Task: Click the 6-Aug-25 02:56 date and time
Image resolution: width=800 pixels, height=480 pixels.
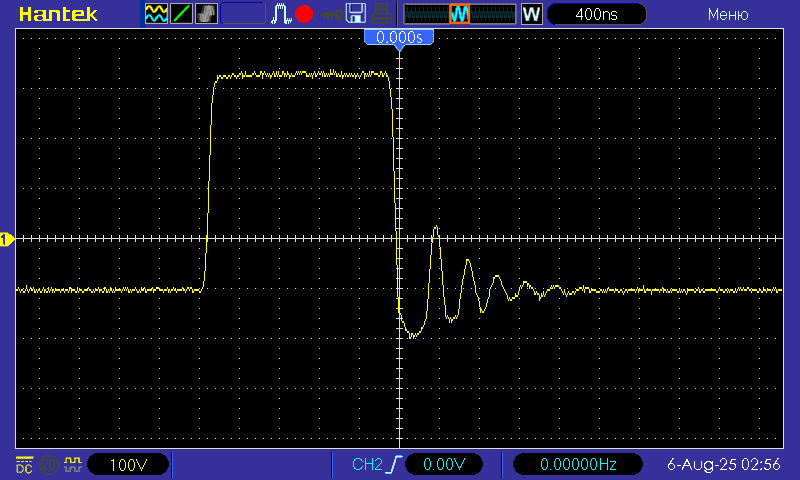Action: click(723, 464)
